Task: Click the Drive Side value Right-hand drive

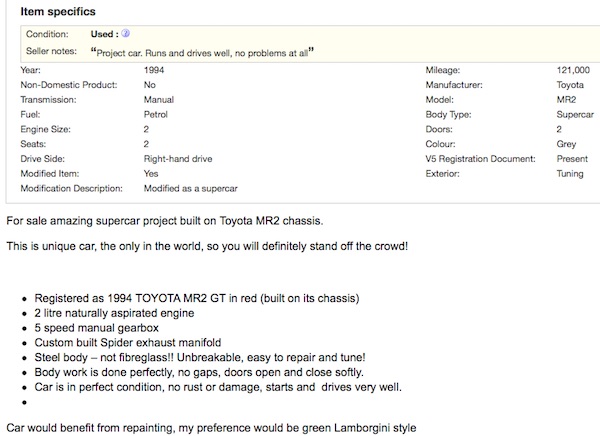Action: (178, 158)
